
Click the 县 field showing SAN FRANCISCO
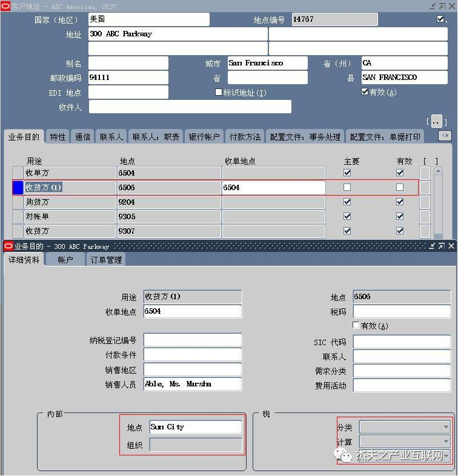pyautogui.click(x=405, y=78)
